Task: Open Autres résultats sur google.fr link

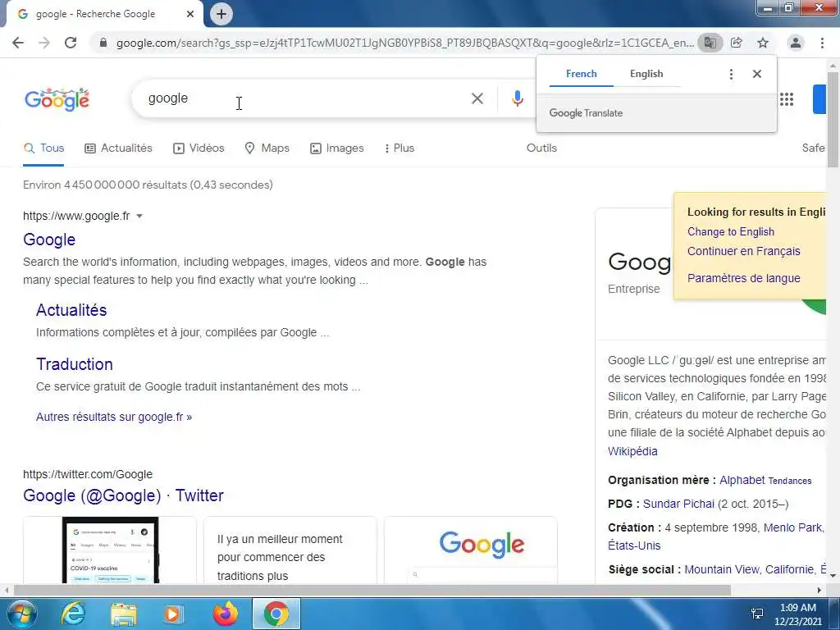Action: (113, 417)
